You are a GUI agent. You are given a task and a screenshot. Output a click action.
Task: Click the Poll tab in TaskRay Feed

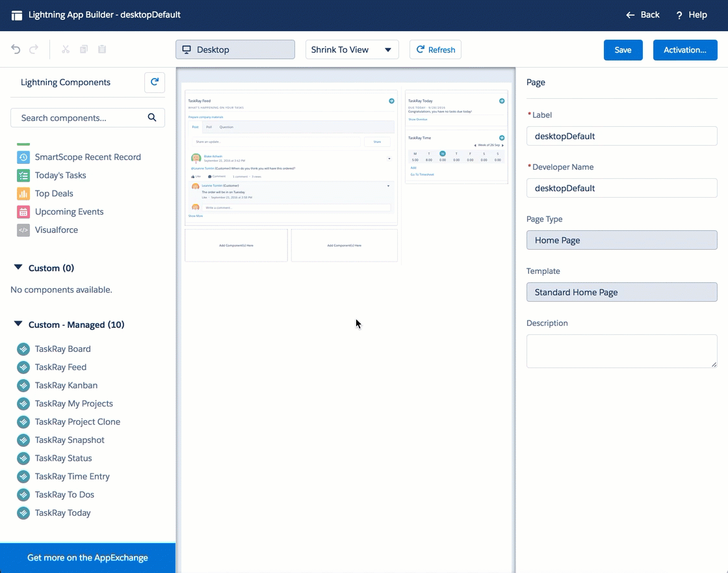tap(209, 127)
